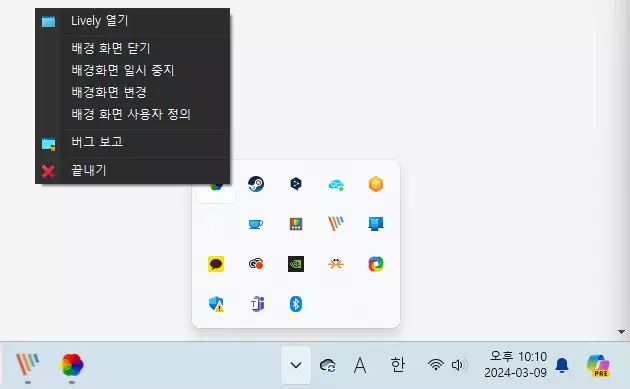
Task: Open the Microsoft Teams tray icon
Action: 257,304
